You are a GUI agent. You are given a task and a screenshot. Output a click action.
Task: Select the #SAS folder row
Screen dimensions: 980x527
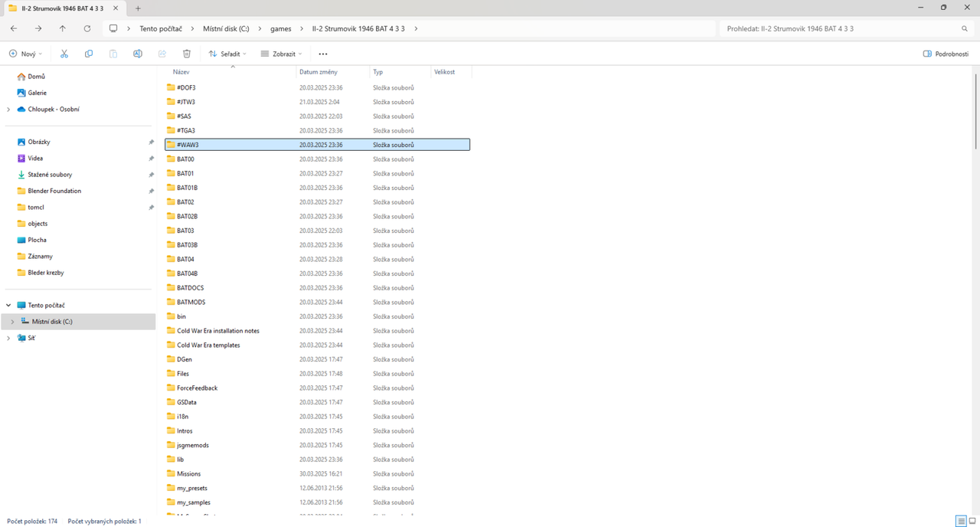(x=317, y=116)
